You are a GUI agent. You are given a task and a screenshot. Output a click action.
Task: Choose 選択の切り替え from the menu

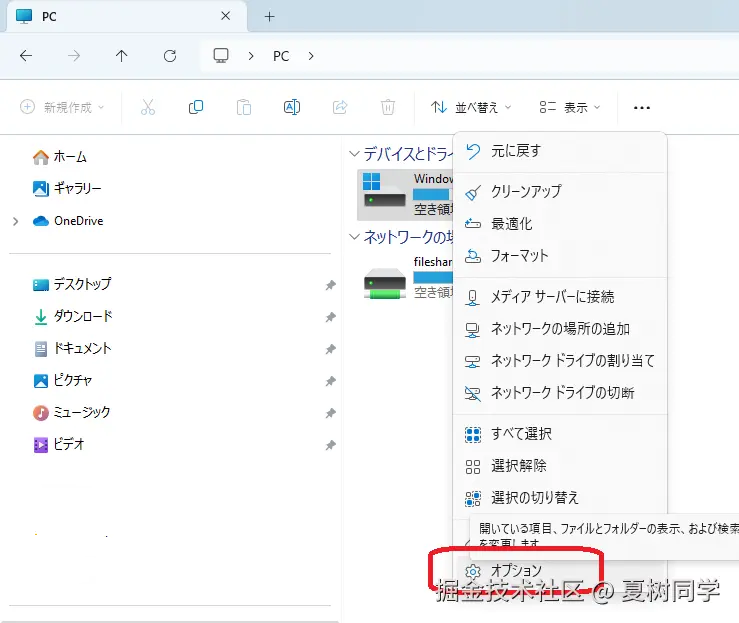[560, 498]
